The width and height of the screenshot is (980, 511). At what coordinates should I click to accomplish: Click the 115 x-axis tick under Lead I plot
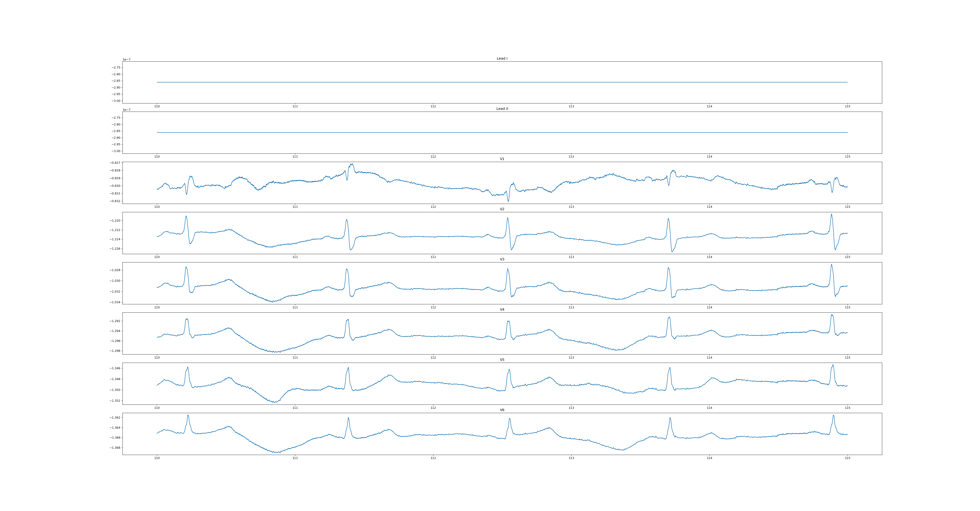coord(847,106)
